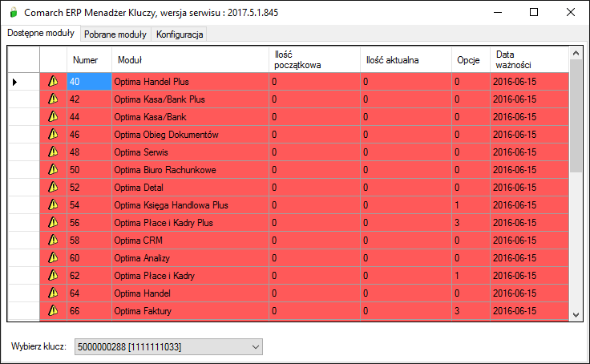The width and height of the screenshot is (590, 364).
Task: Select the Optima Handel cell in row 64
Action: click(191, 293)
